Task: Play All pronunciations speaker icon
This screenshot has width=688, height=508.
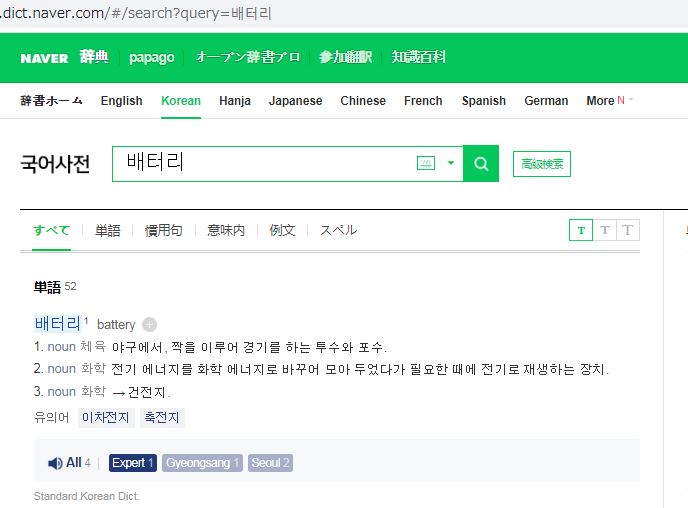Action: coord(56,463)
